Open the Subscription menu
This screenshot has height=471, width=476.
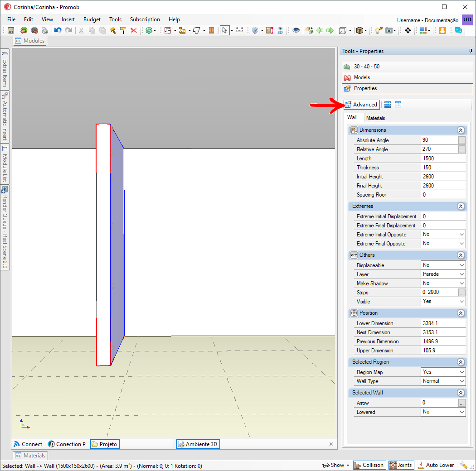click(145, 19)
